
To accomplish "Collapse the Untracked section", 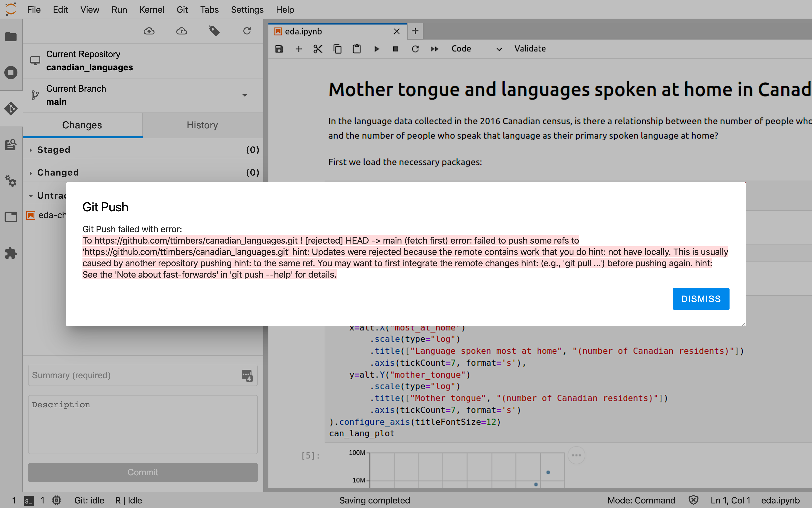I will click(x=31, y=195).
